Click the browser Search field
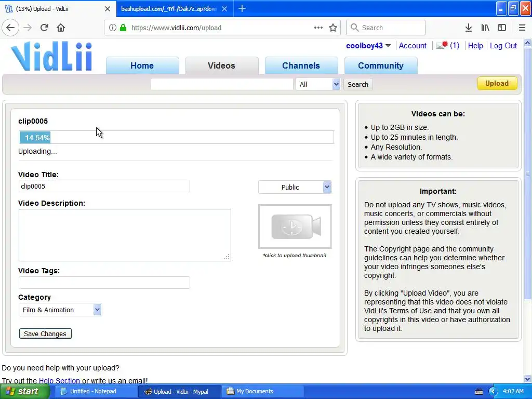The width and height of the screenshot is (532, 399). 386,28
